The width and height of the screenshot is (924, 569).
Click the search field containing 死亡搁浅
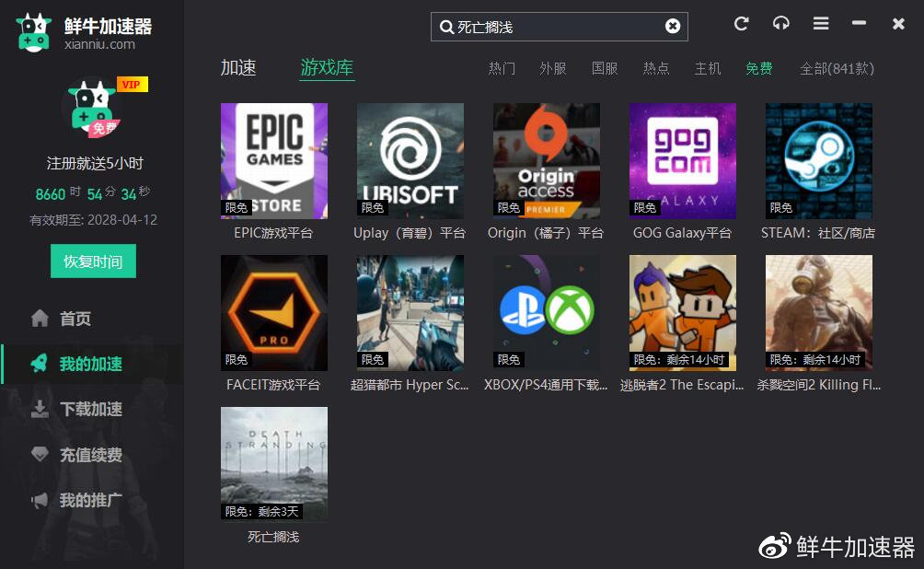tap(560, 27)
